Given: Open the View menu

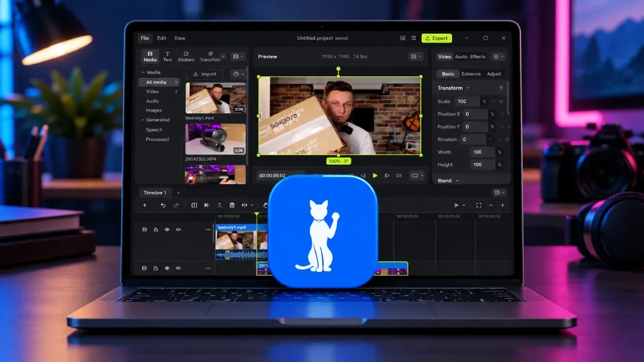Looking at the screenshot, I should [x=179, y=38].
